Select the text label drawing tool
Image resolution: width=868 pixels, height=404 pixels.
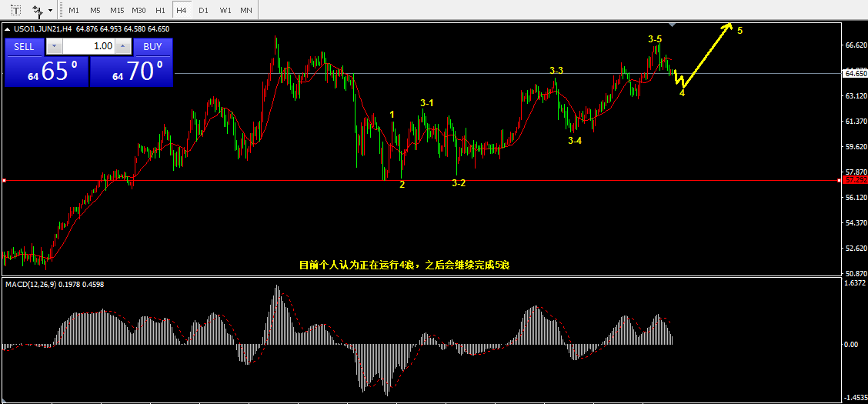(16, 10)
